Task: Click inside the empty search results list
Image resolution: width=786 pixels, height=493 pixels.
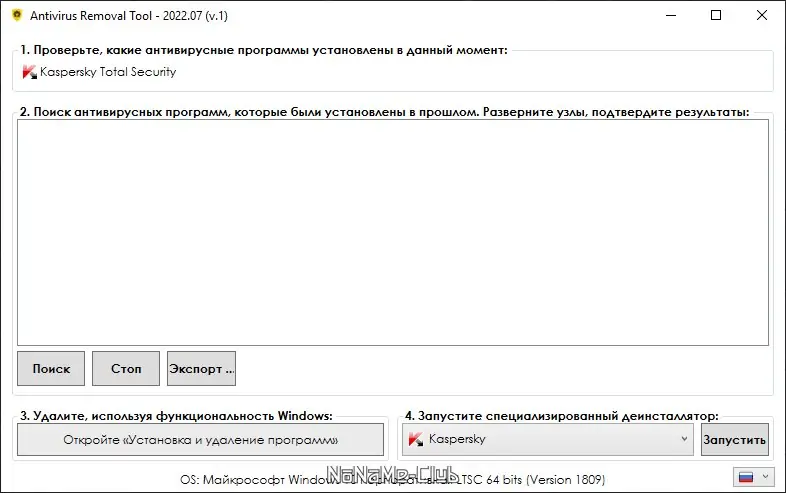Action: click(x=392, y=232)
